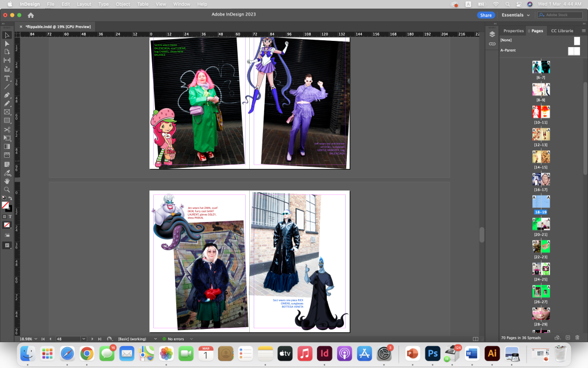Collapse the right panel dock arrows
The width and height of the screenshot is (588, 368).
584,24
